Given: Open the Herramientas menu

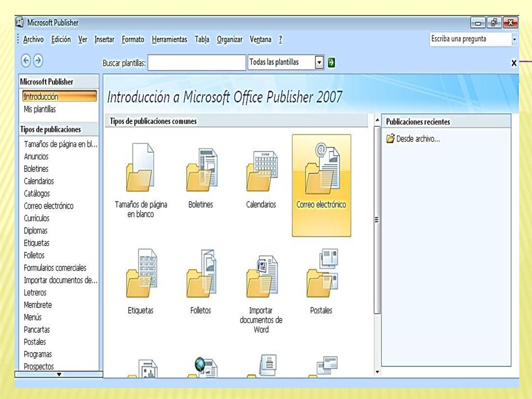Looking at the screenshot, I should click(169, 39).
